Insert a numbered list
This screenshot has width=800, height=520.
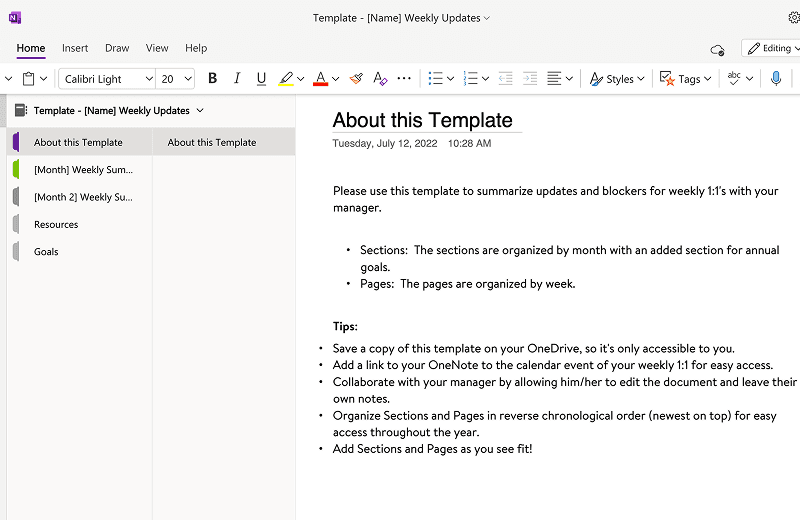[470, 79]
